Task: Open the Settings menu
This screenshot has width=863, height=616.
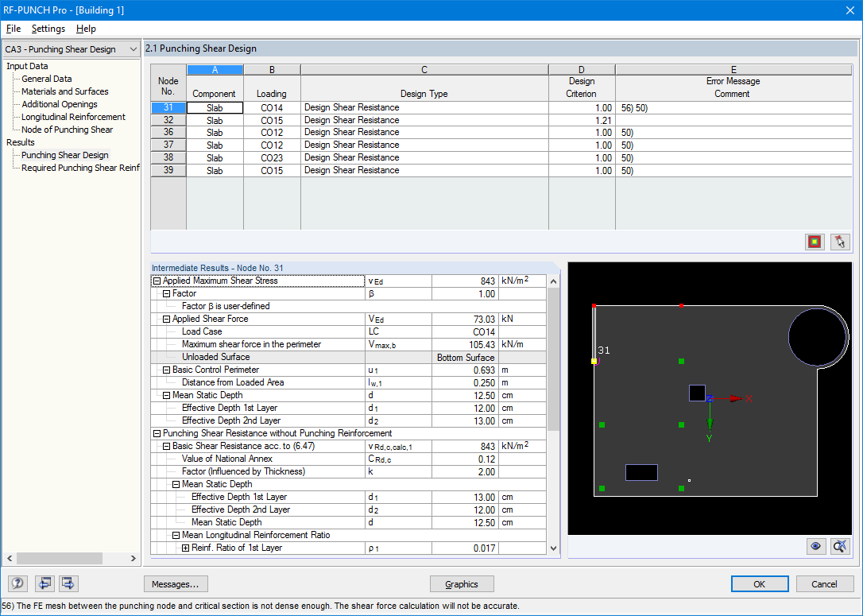Action: 48,28
